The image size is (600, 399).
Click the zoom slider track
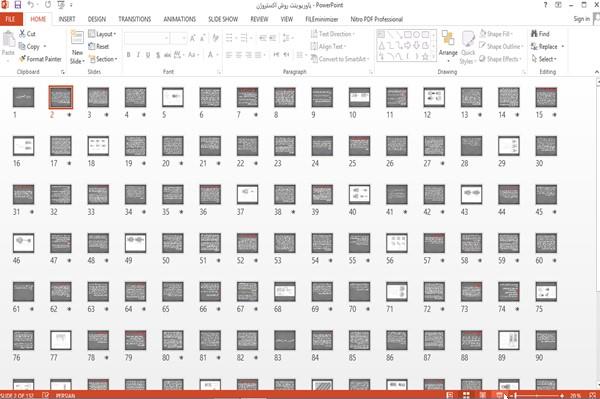pos(537,396)
